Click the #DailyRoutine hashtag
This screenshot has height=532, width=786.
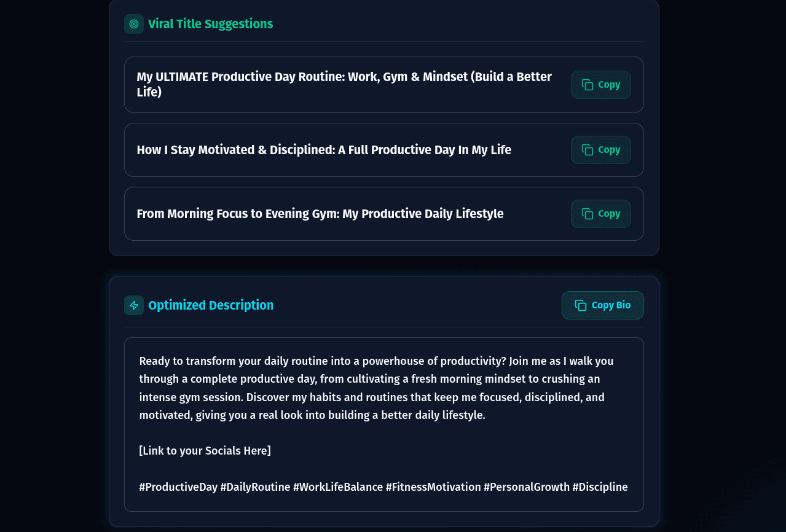click(x=256, y=487)
